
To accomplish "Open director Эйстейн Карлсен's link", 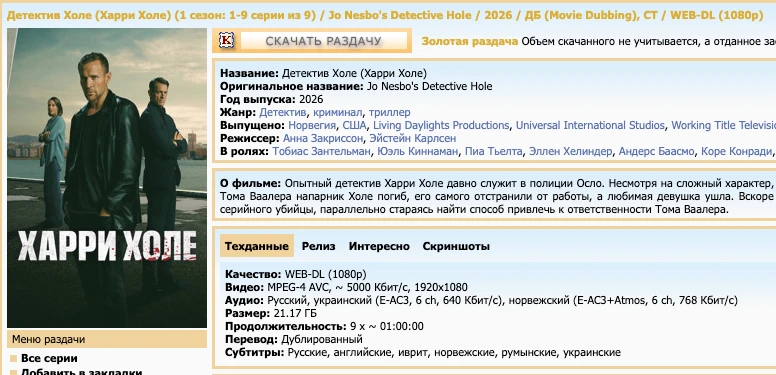I will [413, 138].
